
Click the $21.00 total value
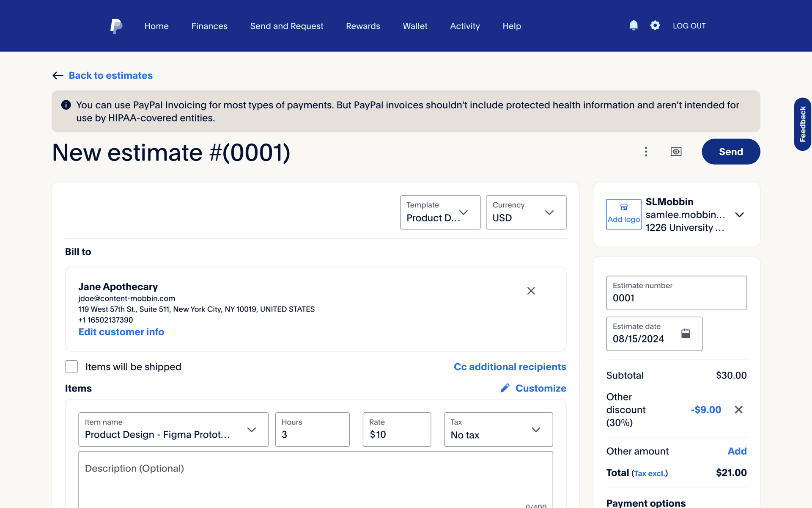tap(731, 473)
